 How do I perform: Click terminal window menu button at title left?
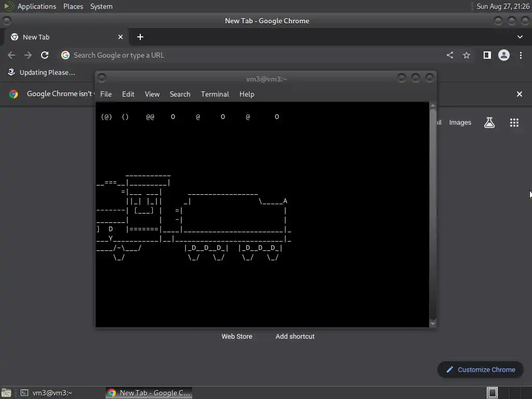(102, 78)
